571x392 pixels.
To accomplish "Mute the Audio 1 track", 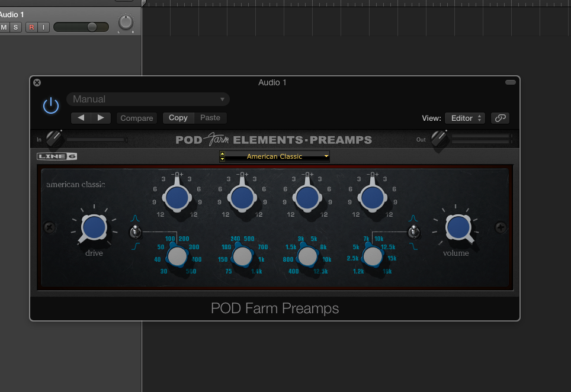I will (x=4, y=27).
